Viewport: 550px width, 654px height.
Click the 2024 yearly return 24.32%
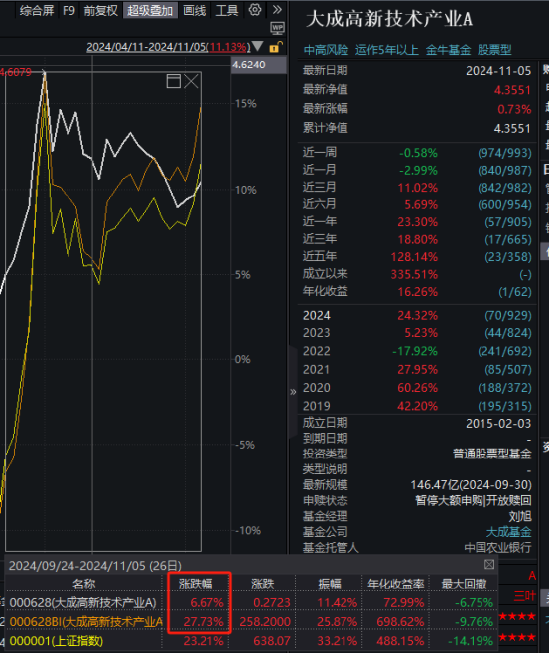click(417, 316)
